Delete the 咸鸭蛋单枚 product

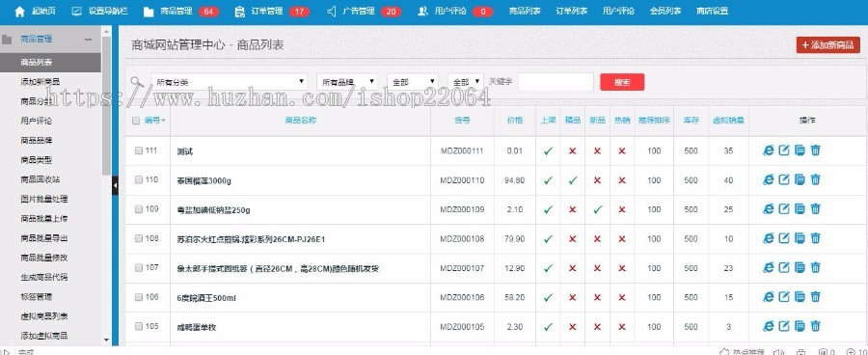815,326
